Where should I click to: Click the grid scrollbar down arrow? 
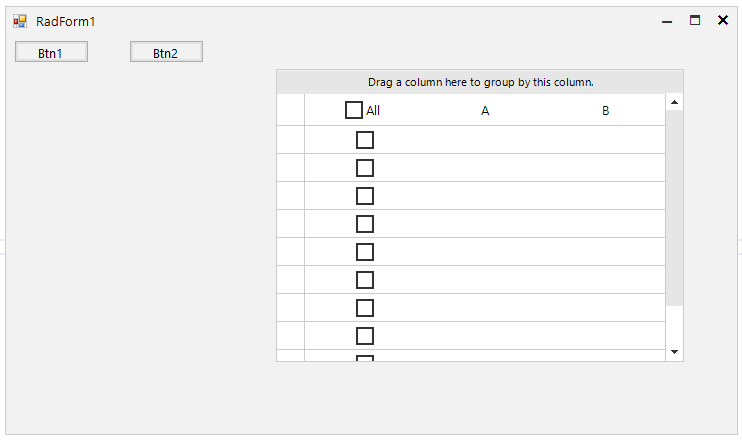point(674,352)
